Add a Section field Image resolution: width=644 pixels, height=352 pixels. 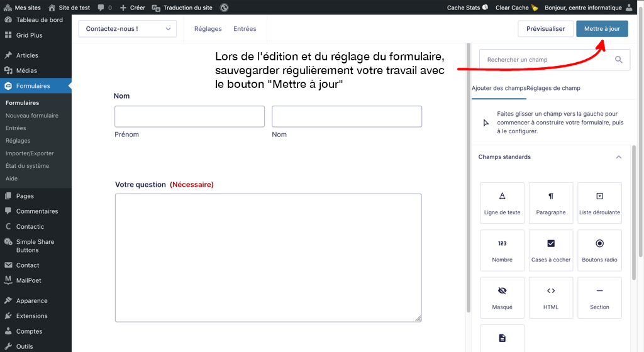pos(599,298)
